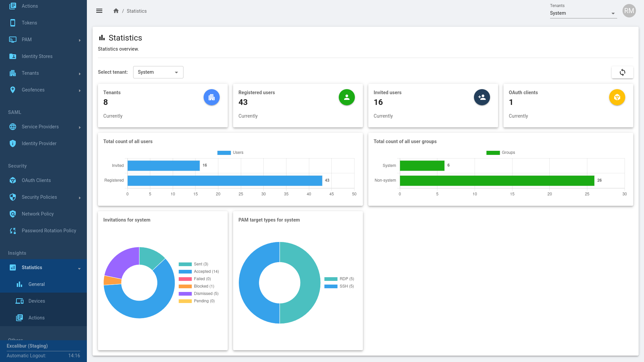Open the Identity Stores menu item
The image size is (644, 362).
coord(37,56)
